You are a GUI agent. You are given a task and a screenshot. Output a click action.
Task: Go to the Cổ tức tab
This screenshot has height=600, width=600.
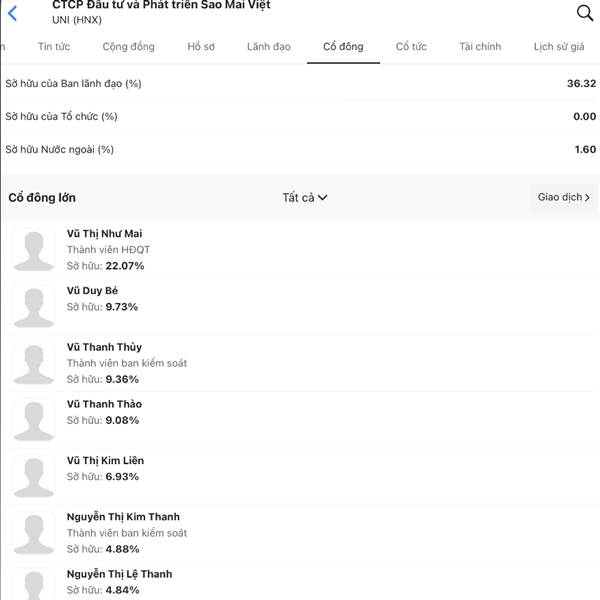click(411, 47)
